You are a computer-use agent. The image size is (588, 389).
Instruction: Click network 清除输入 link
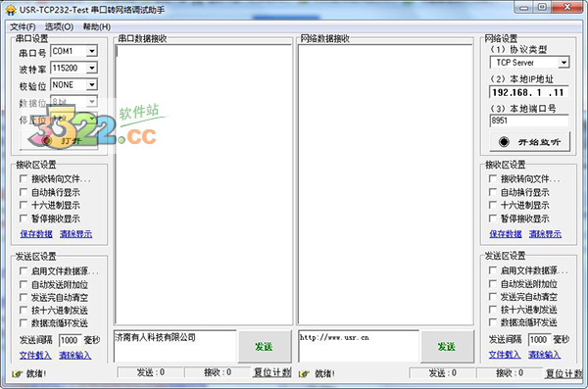coord(545,355)
